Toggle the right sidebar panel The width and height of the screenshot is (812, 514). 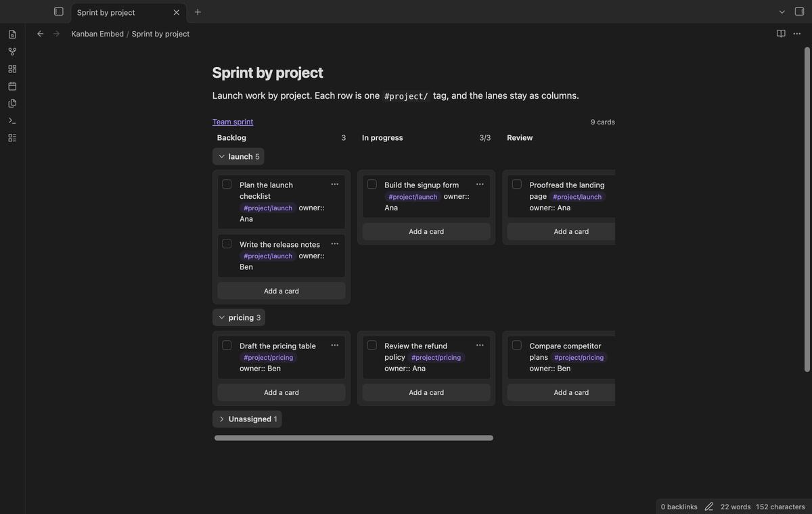pyautogui.click(x=799, y=11)
